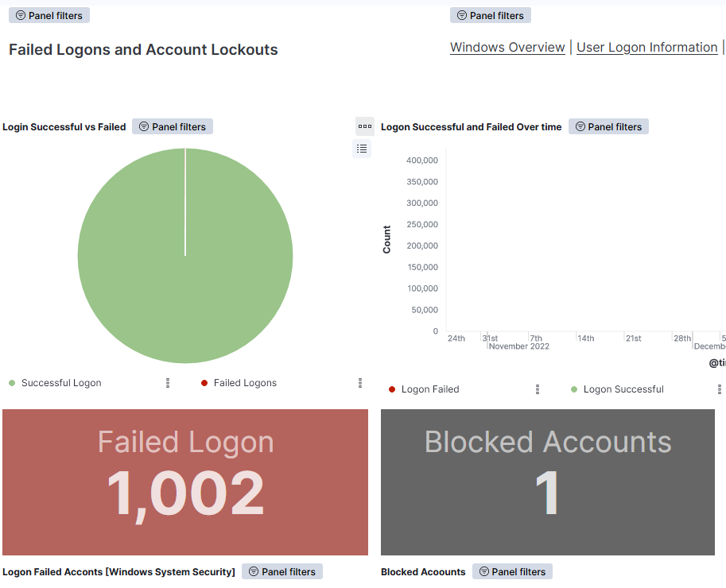Go to User Logon Information dashboard
The height and width of the screenshot is (588, 726).
[646, 48]
